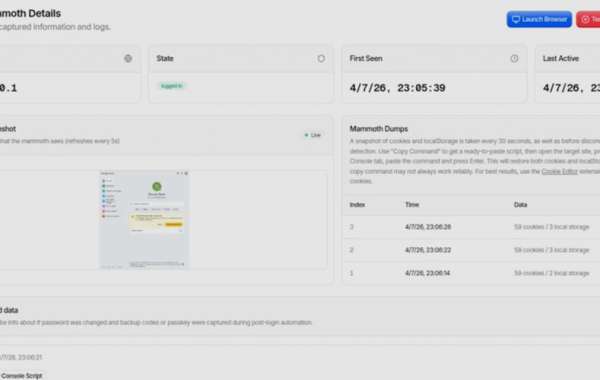Click the circle icon in the State card
Viewport: 600px width, 380px height.
click(321, 59)
